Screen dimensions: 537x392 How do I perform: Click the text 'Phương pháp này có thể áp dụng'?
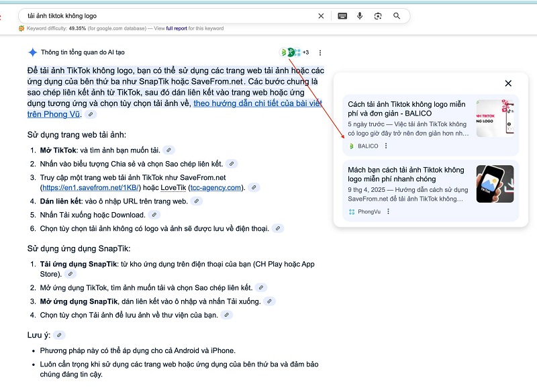coord(138,350)
